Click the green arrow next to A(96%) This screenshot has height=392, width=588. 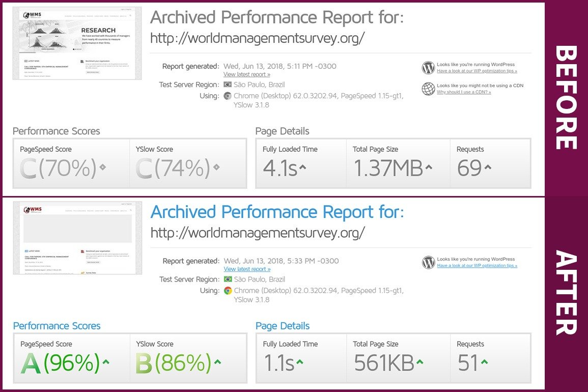coord(106,362)
